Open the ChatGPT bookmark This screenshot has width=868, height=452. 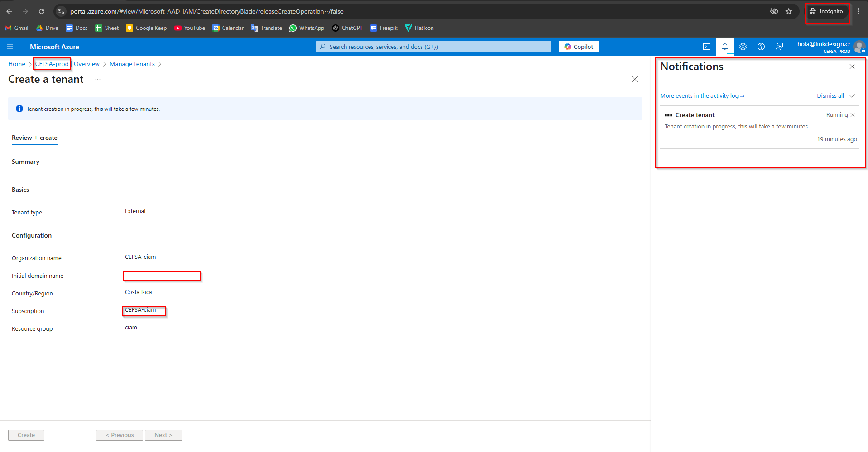click(x=347, y=28)
